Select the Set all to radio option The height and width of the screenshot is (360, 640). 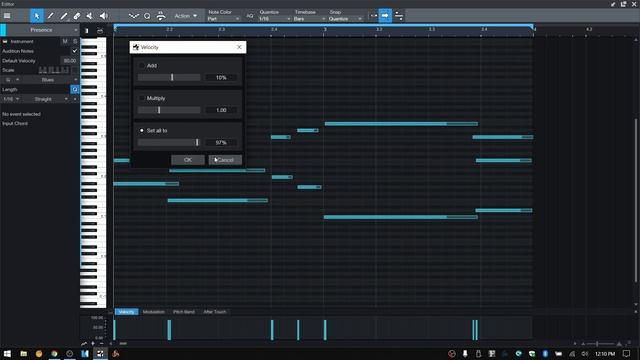coord(142,130)
